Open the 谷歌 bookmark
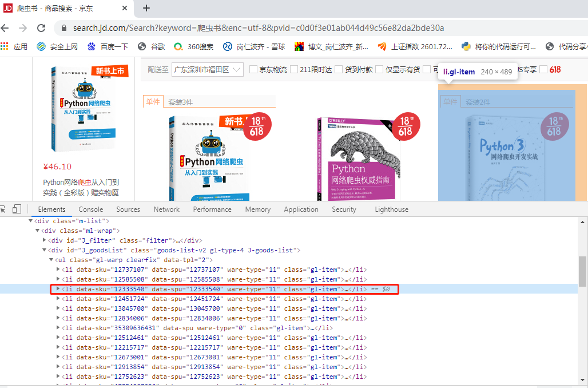The height and width of the screenshot is (388, 588). coord(151,46)
